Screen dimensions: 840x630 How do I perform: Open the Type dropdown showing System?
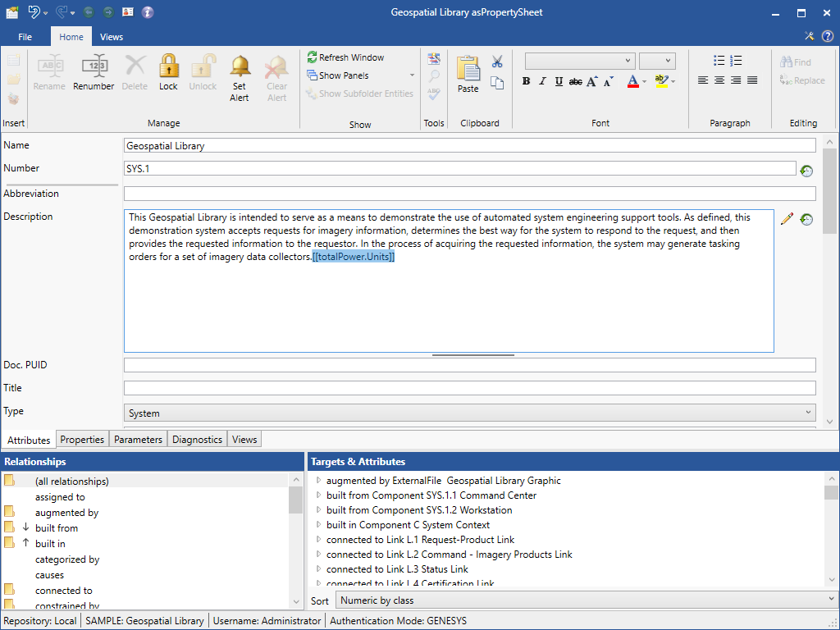[x=469, y=413]
